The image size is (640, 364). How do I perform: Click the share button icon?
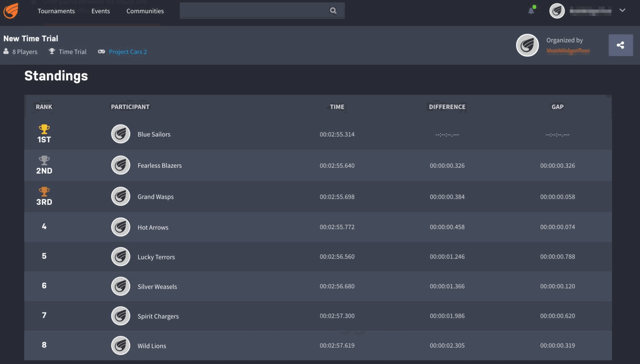(620, 45)
